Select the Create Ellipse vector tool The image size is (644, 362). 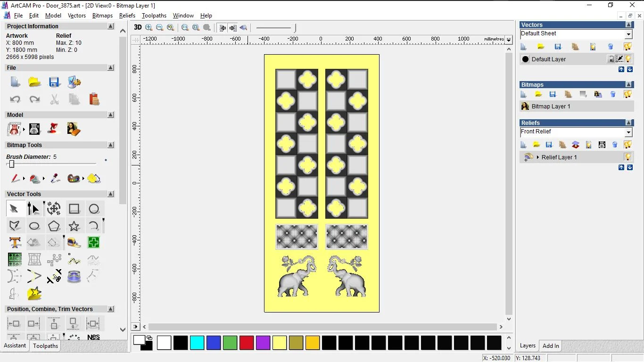[34, 226]
